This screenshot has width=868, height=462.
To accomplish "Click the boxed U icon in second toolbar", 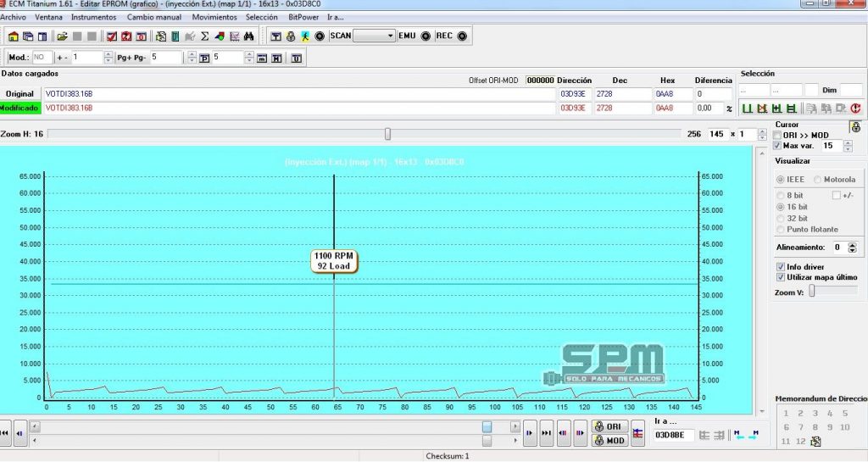I will coord(296,58).
